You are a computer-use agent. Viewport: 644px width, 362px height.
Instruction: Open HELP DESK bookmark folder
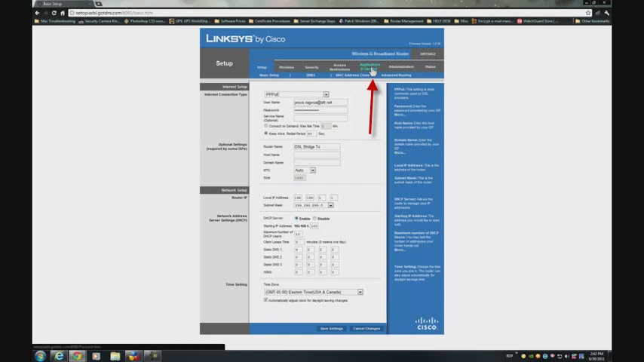point(439,21)
